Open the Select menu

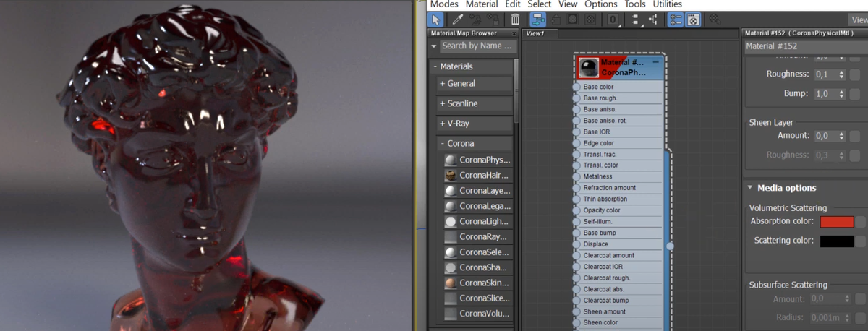tap(540, 4)
